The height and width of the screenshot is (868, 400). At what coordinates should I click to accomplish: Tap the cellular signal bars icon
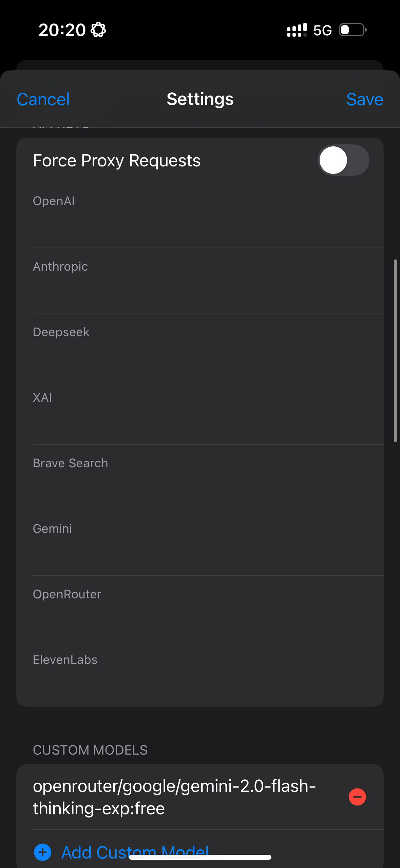pos(297,30)
